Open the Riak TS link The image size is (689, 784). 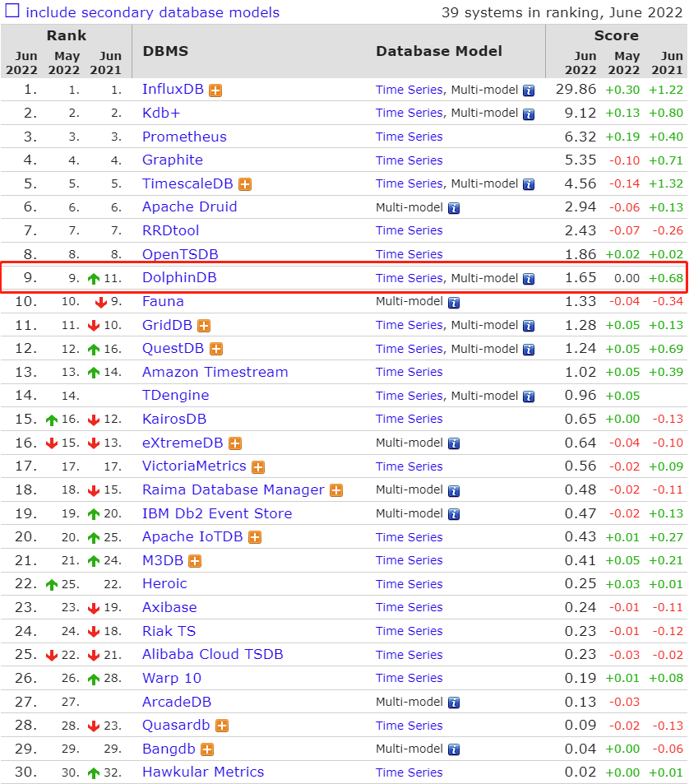click(x=169, y=631)
